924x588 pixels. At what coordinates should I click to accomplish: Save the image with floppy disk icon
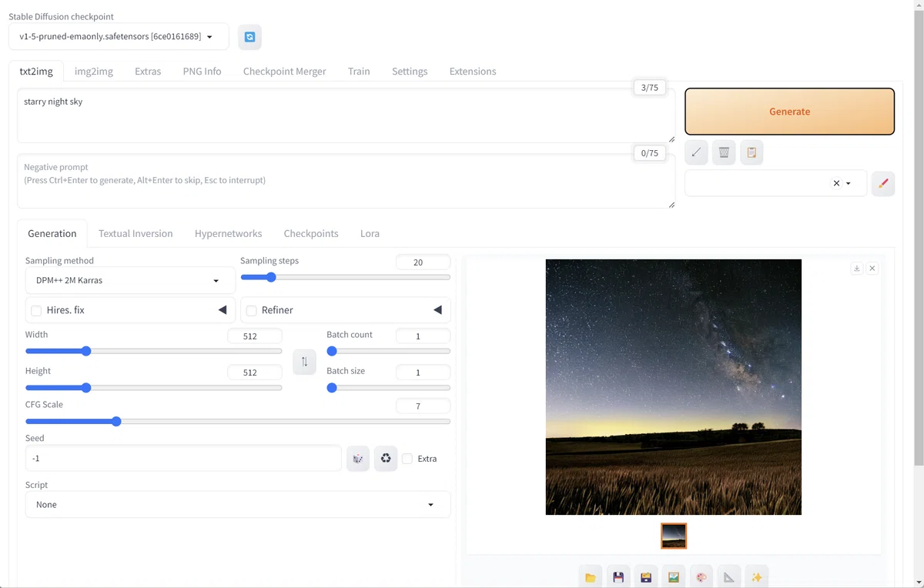tap(618, 577)
